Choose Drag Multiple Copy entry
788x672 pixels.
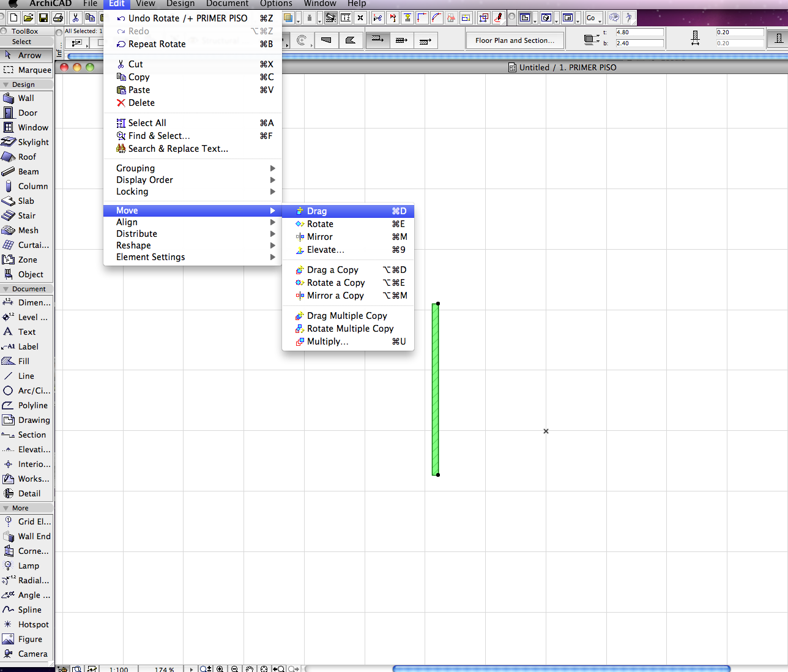tap(348, 316)
